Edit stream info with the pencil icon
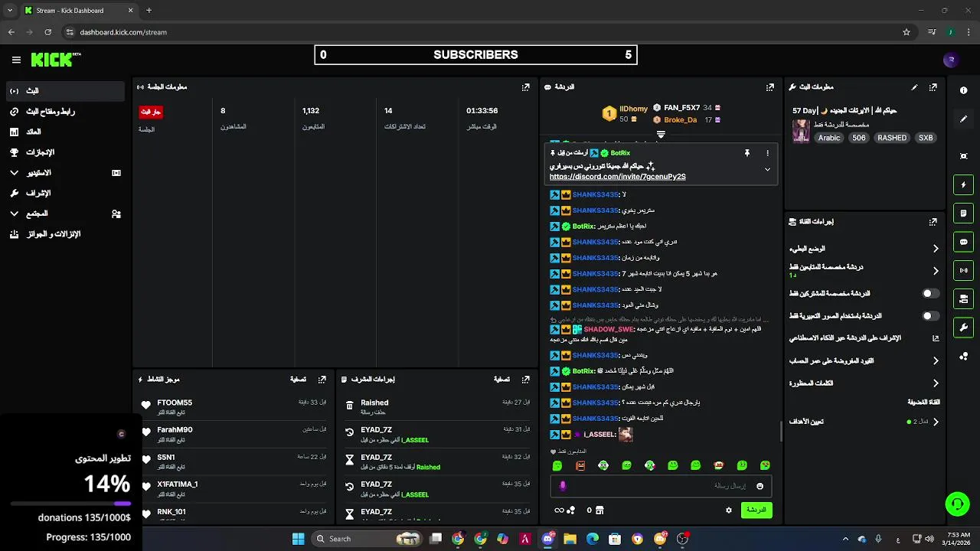The height and width of the screenshot is (551, 980). click(914, 87)
